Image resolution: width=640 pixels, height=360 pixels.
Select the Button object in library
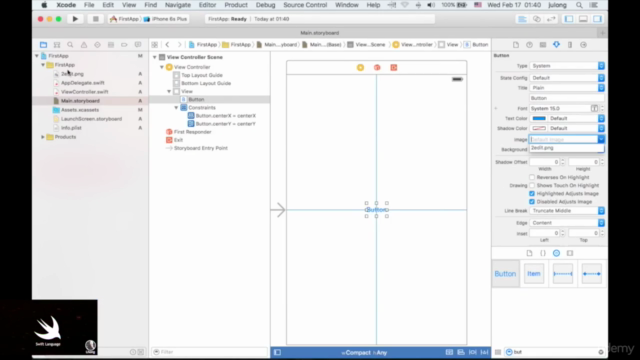[505, 274]
